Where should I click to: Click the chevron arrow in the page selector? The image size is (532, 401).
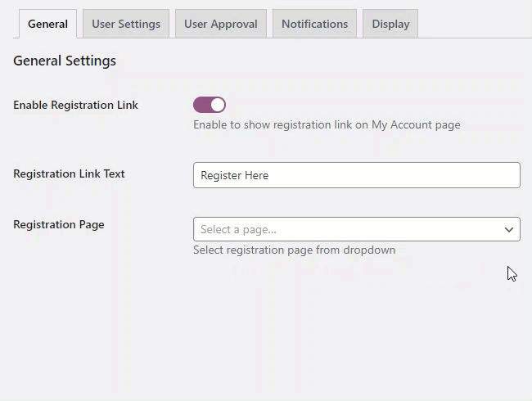(x=509, y=230)
